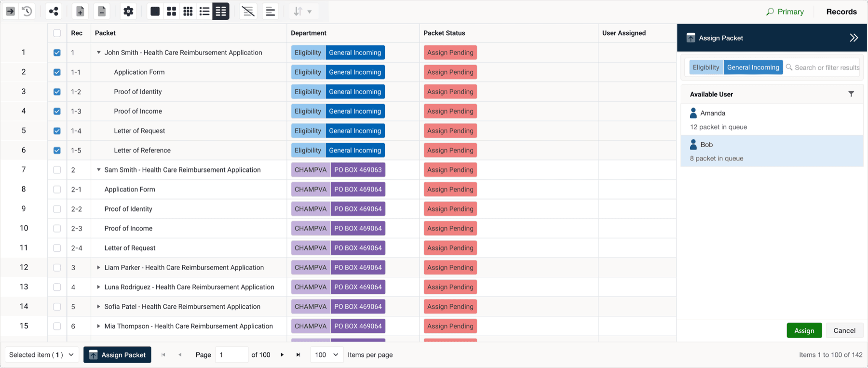Expand the Liam Parker packet
The image size is (868, 368).
tap(98, 267)
